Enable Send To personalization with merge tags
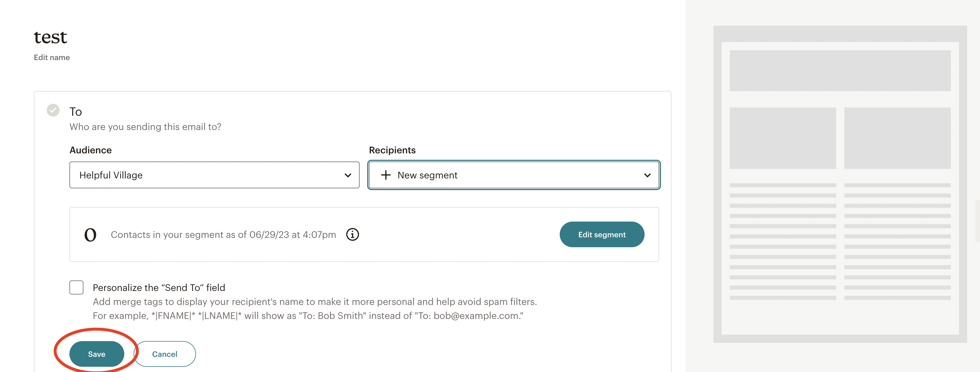 click(x=76, y=287)
